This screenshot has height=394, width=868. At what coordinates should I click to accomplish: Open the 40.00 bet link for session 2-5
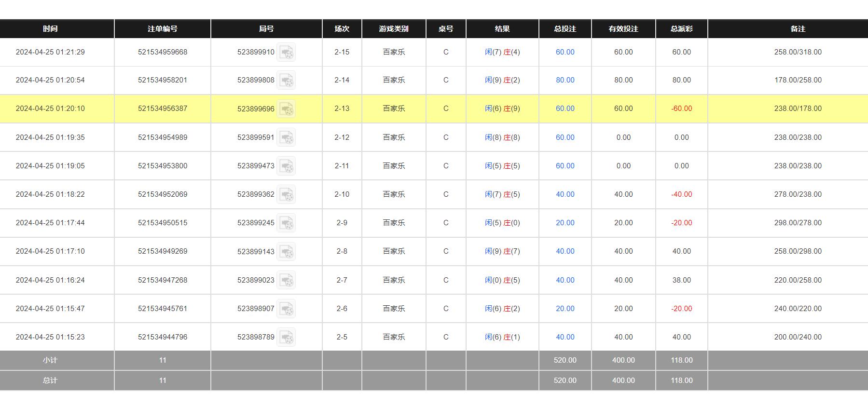pos(565,337)
